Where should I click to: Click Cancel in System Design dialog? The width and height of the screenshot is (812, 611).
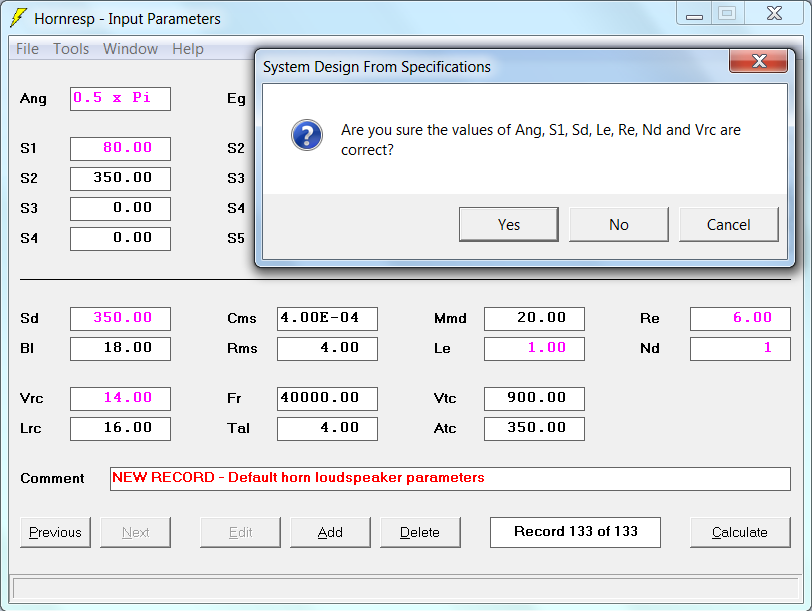coord(729,224)
